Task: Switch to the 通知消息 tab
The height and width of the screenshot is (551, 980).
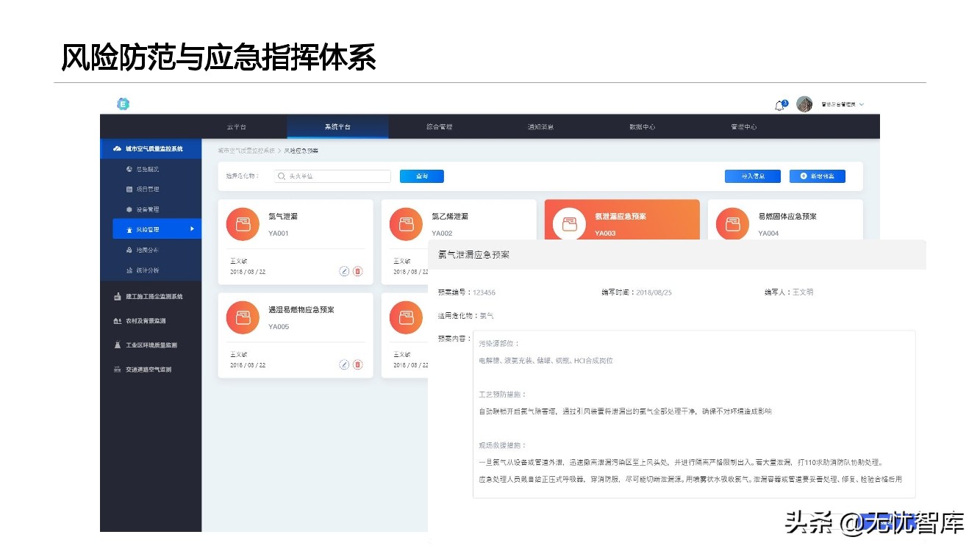Action: coord(541,127)
